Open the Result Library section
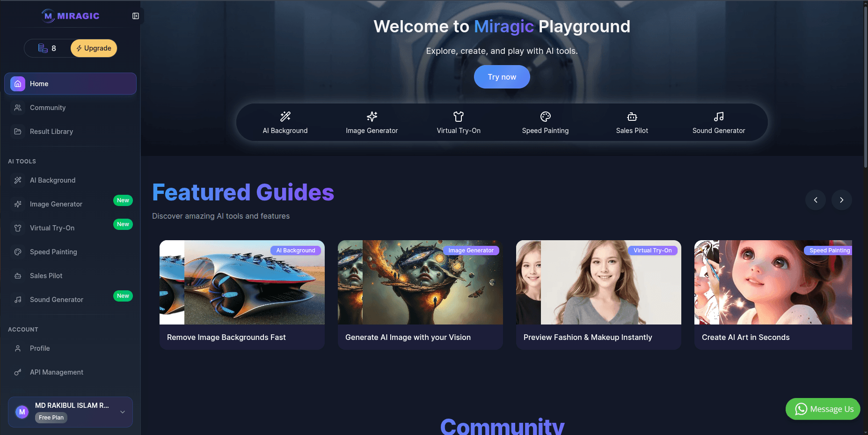 pos(51,131)
